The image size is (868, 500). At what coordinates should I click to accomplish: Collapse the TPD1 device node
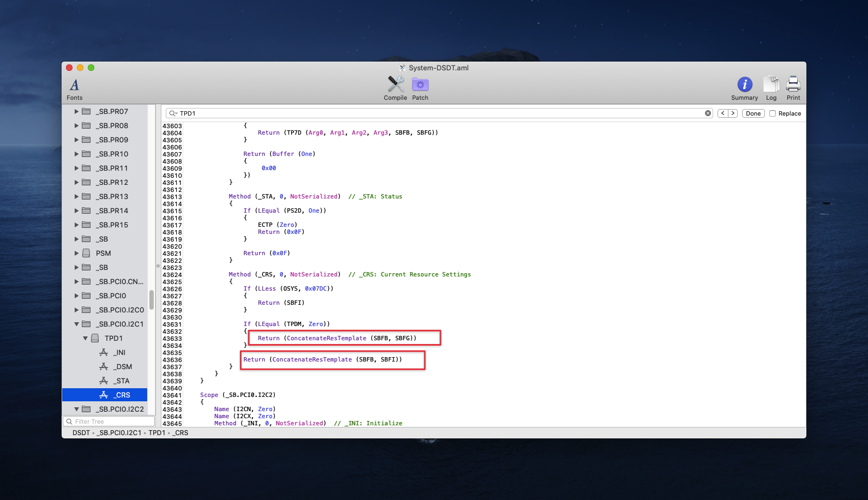(86, 339)
